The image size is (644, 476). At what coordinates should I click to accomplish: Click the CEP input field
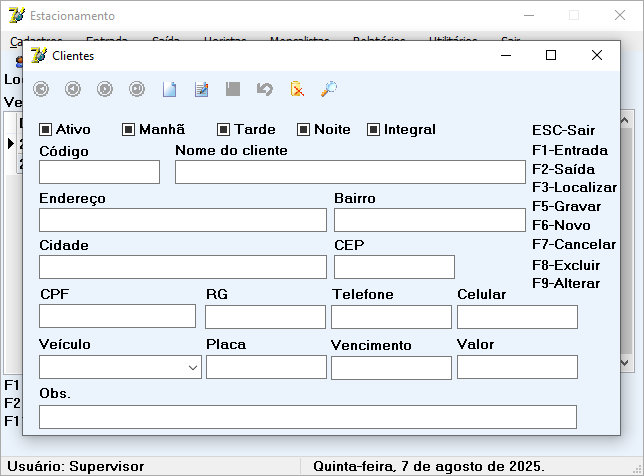click(x=394, y=267)
